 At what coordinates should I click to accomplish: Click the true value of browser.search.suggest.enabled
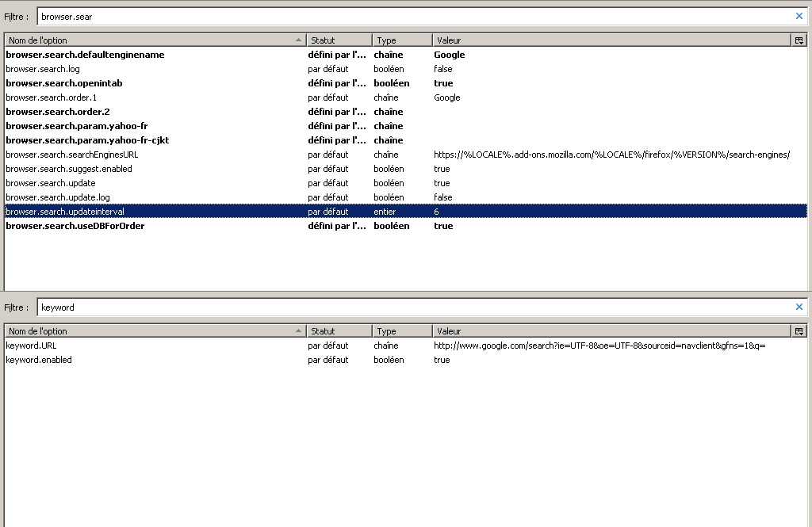point(442,169)
